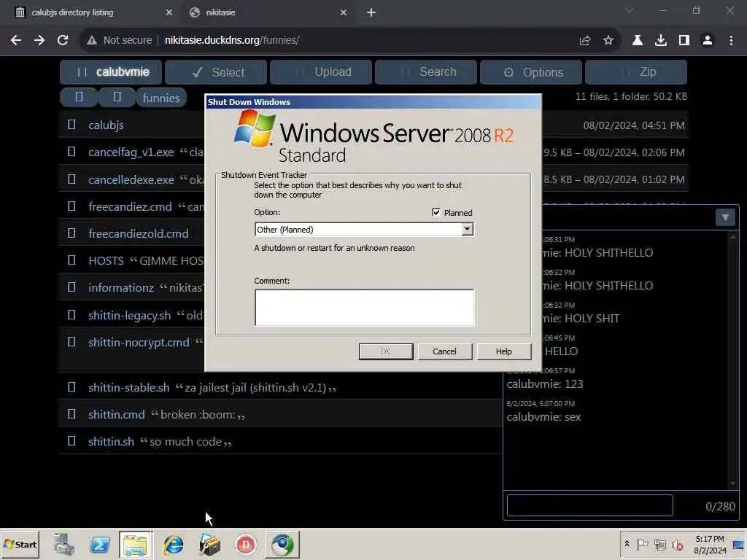This screenshot has width=747, height=560.
Task: Click Help in the Shut Down dialog
Action: (x=503, y=351)
